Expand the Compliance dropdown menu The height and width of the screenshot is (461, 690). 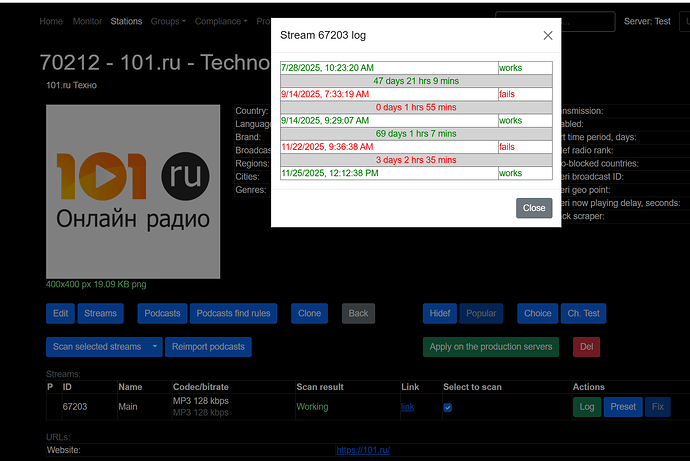221,21
